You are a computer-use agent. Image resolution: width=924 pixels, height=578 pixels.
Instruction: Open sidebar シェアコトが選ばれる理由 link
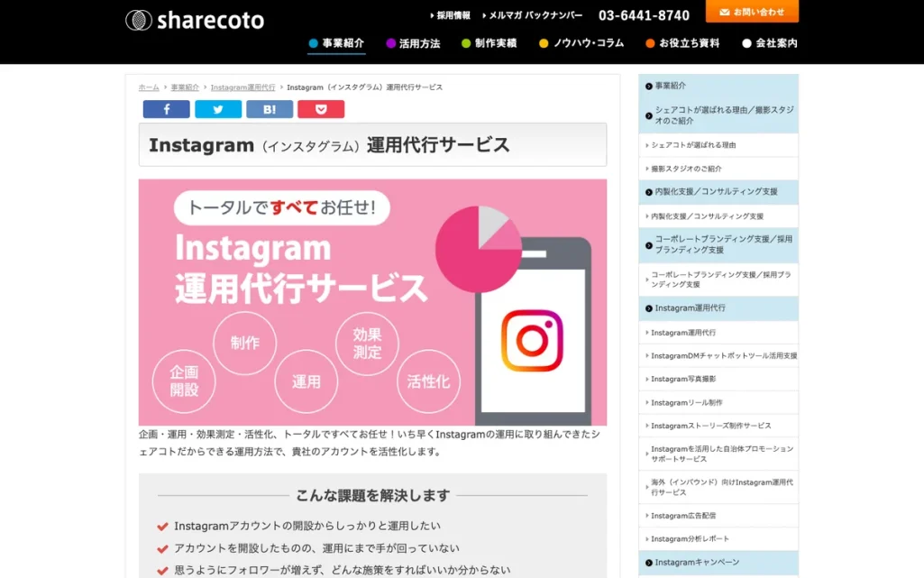click(718, 145)
